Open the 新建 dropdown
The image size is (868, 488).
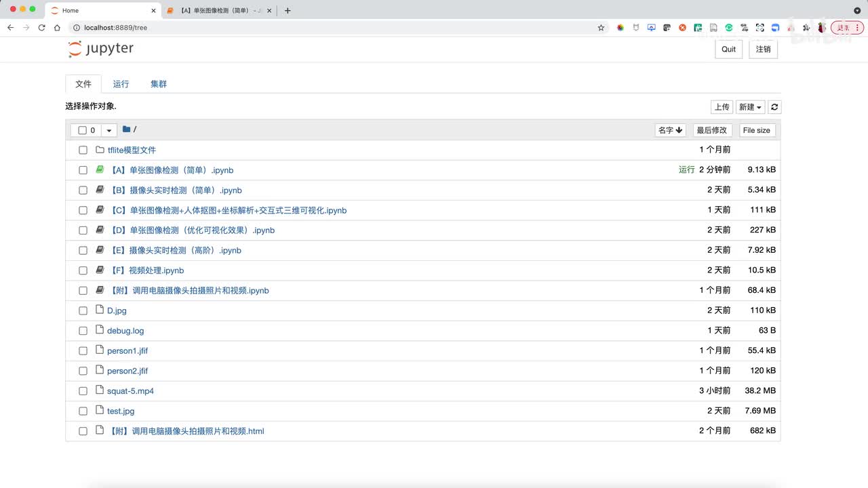750,107
